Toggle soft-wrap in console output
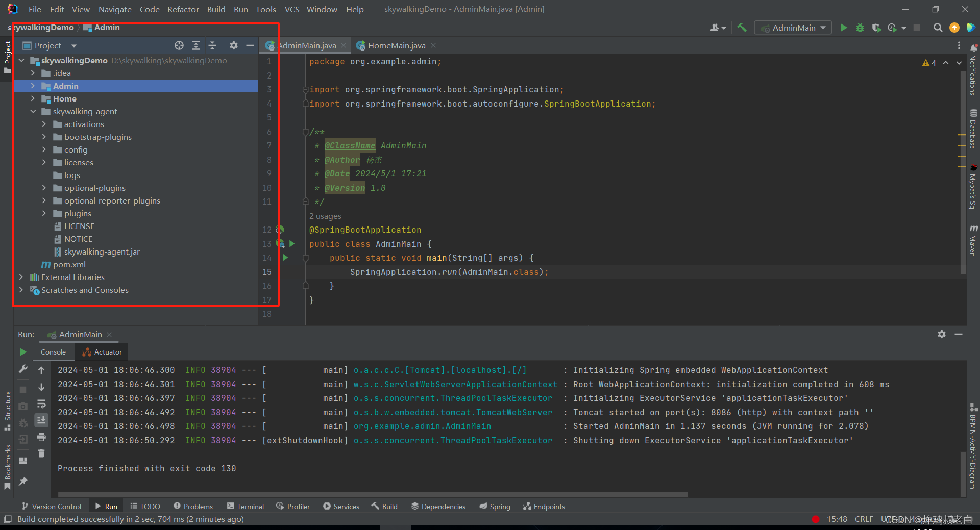Viewport: 980px width, 530px height. click(x=41, y=404)
